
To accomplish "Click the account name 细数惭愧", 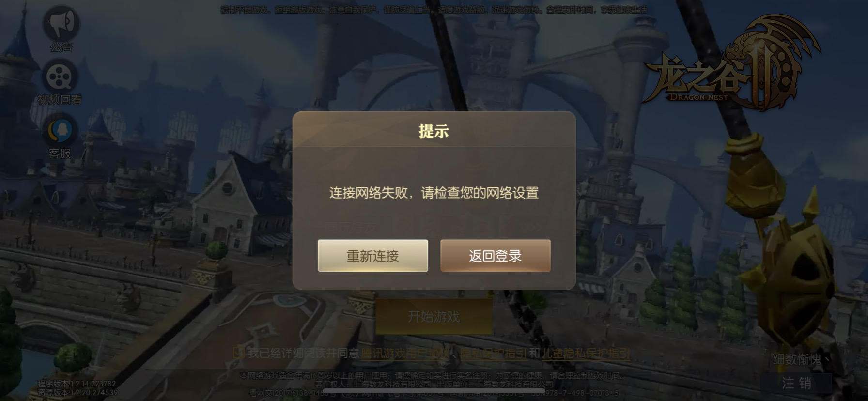I will pyautogui.click(x=797, y=359).
